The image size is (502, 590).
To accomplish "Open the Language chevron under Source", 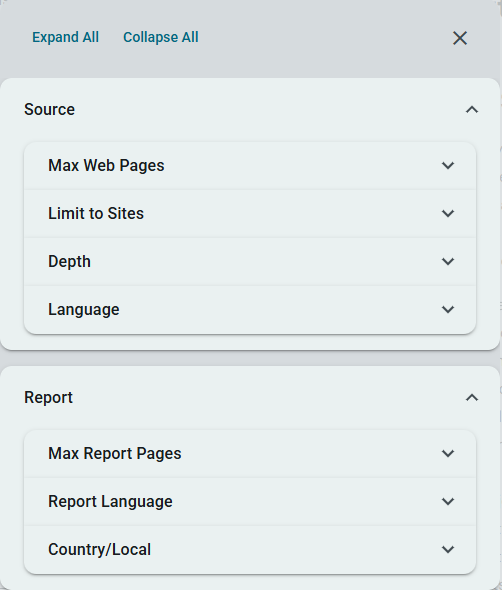I will [448, 309].
